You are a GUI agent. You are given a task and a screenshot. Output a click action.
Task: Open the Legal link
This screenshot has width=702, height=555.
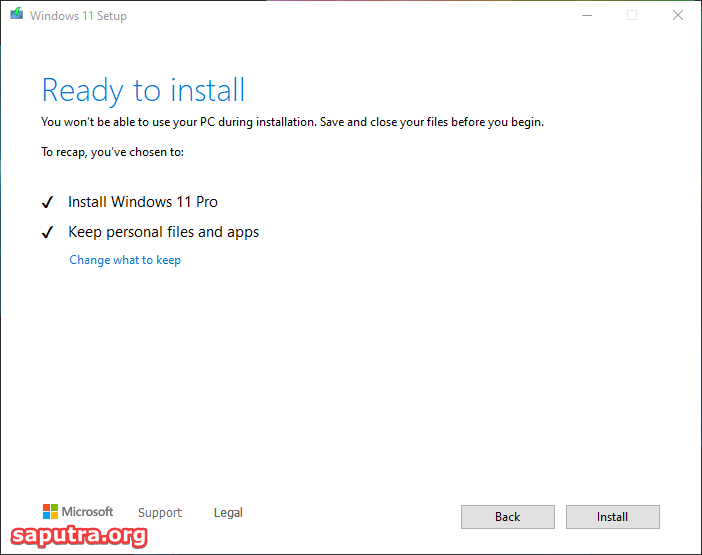click(x=228, y=512)
